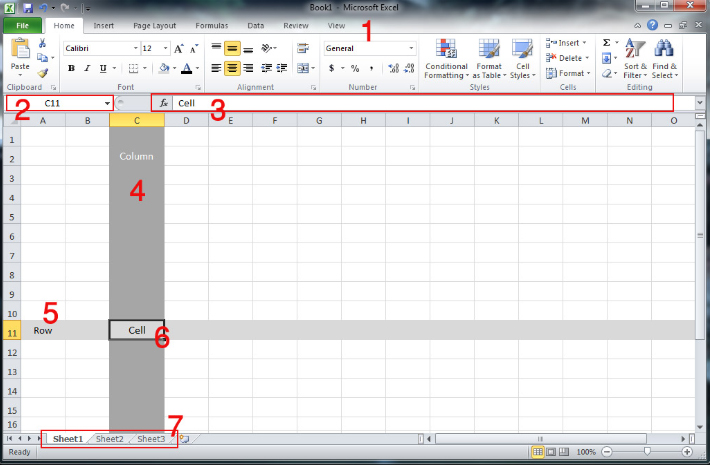Toggle Underline formatting
This screenshot has height=465, width=710.
pos(103,68)
